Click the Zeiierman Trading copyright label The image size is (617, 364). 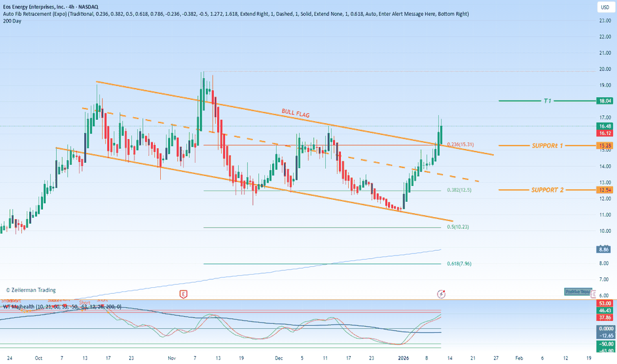pyautogui.click(x=30, y=290)
